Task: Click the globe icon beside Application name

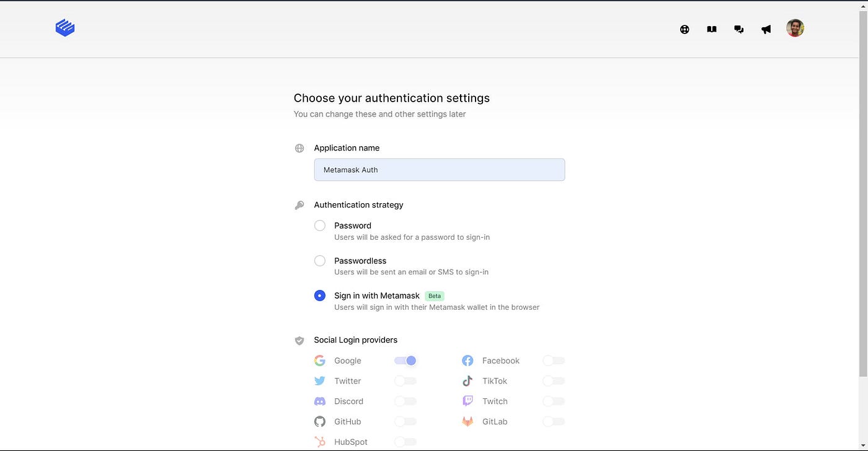Action: (299, 148)
